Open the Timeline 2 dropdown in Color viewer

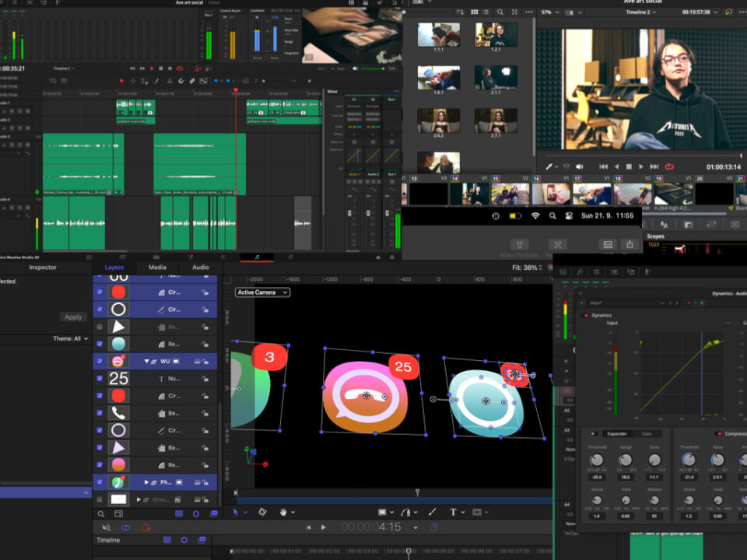coord(640,12)
